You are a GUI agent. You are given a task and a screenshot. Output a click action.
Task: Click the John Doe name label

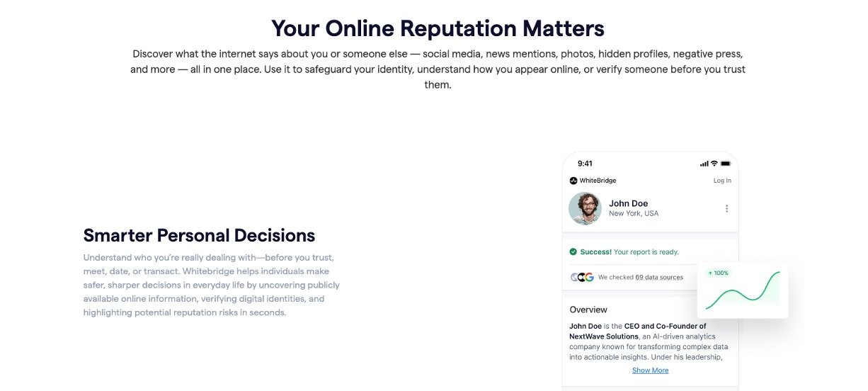point(628,203)
